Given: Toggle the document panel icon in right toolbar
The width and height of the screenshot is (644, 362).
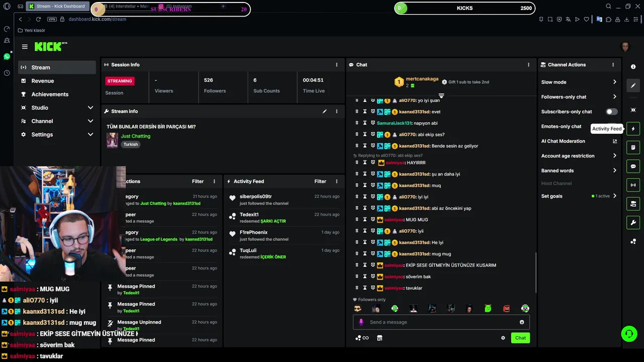Looking at the screenshot, I should (x=633, y=147).
